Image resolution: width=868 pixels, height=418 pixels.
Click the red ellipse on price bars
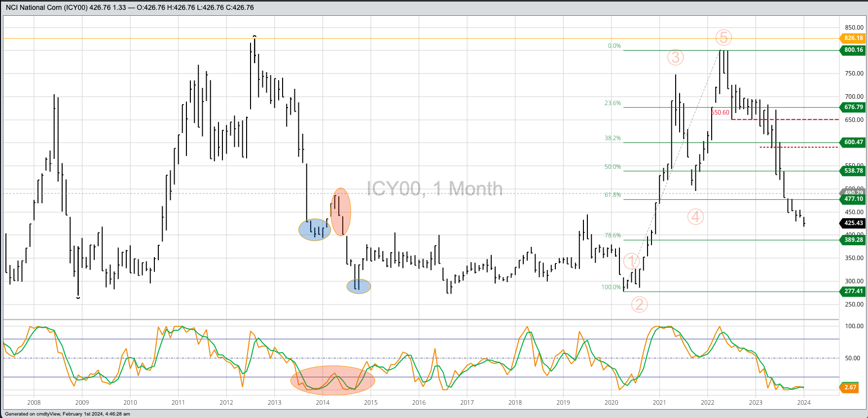point(340,212)
